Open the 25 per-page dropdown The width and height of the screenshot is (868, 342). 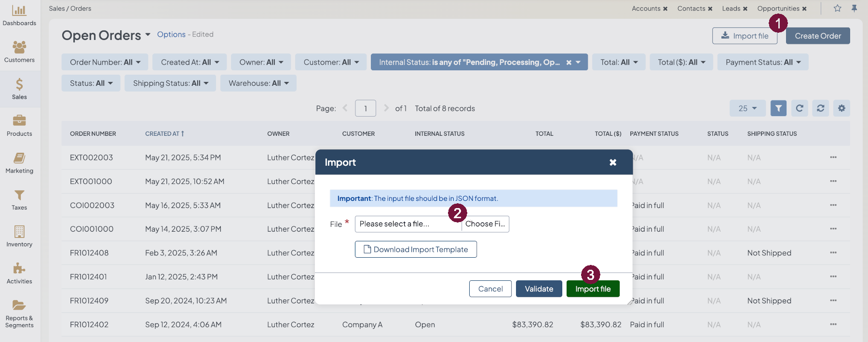click(x=747, y=108)
